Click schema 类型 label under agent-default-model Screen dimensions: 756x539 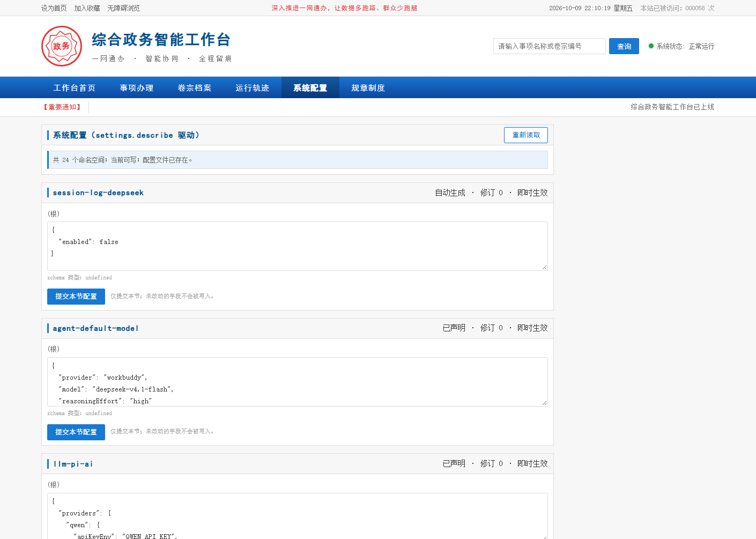click(80, 414)
